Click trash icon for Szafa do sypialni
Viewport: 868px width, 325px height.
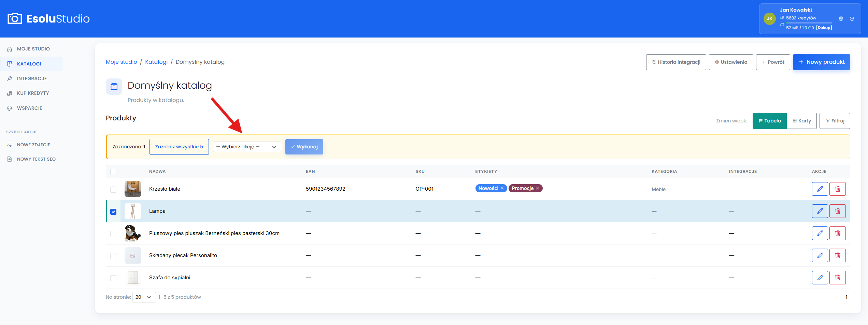(x=838, y=278)
